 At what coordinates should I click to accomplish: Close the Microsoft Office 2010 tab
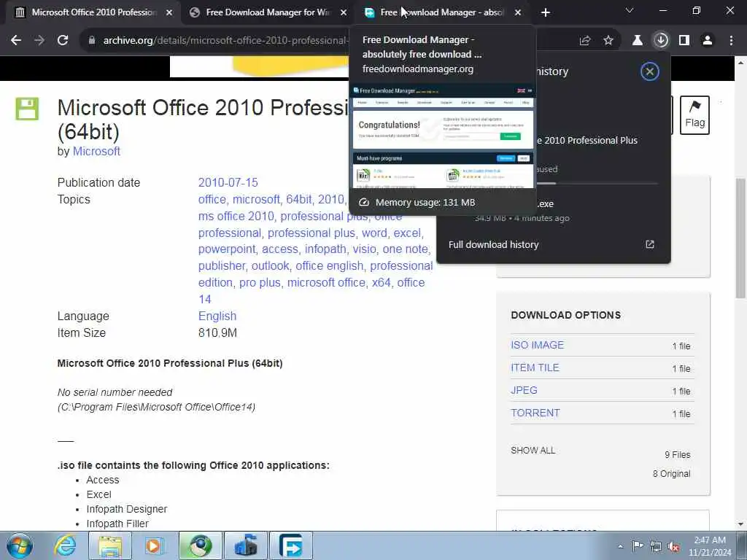169,13
